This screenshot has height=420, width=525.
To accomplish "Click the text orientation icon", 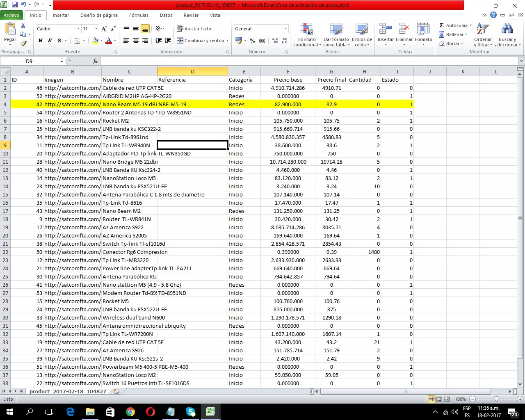I will (159, 29).
